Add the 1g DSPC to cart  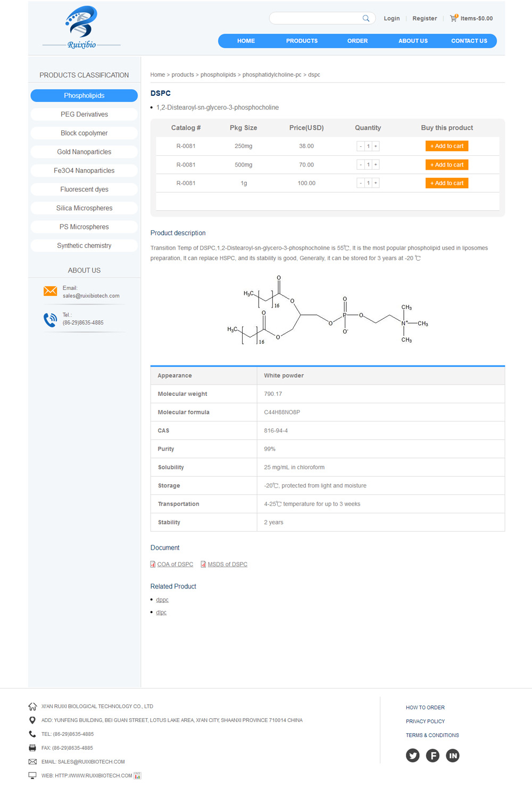point(446,183)
